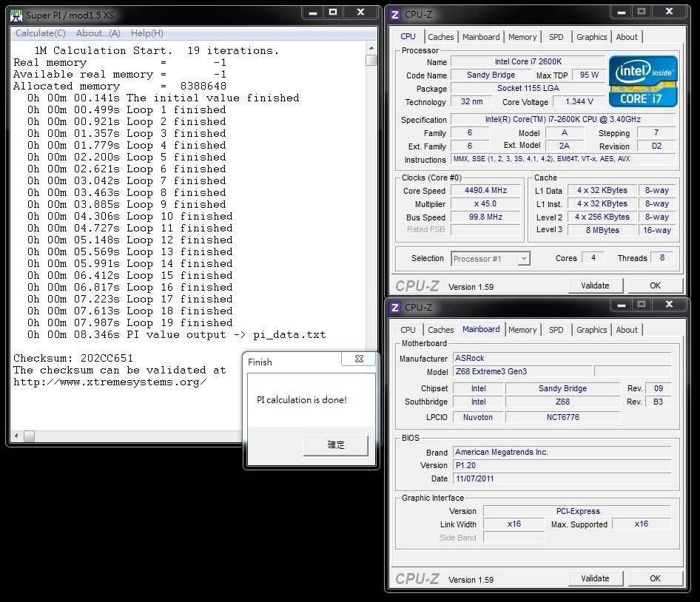Click horizontal scrollbar left arrow in Super PI
700x602 pixels.
click(16, 436)
